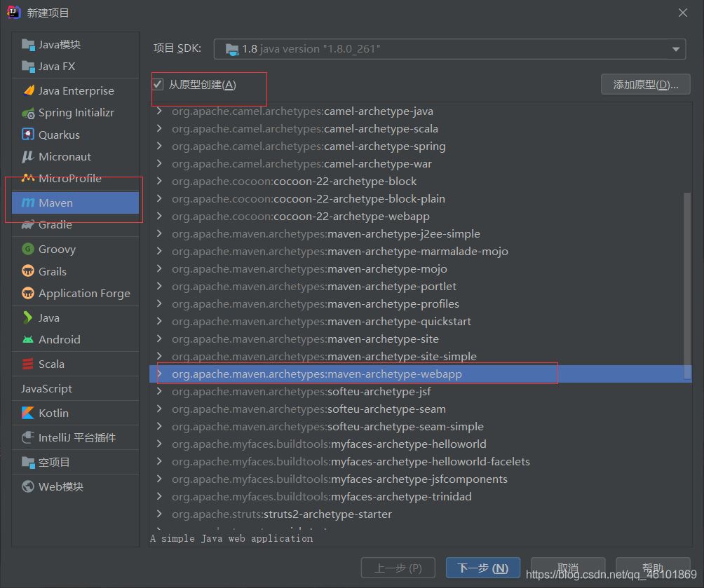Select Gradle project type
Viewport: 704px width, 588px height.
pos(76,224)
